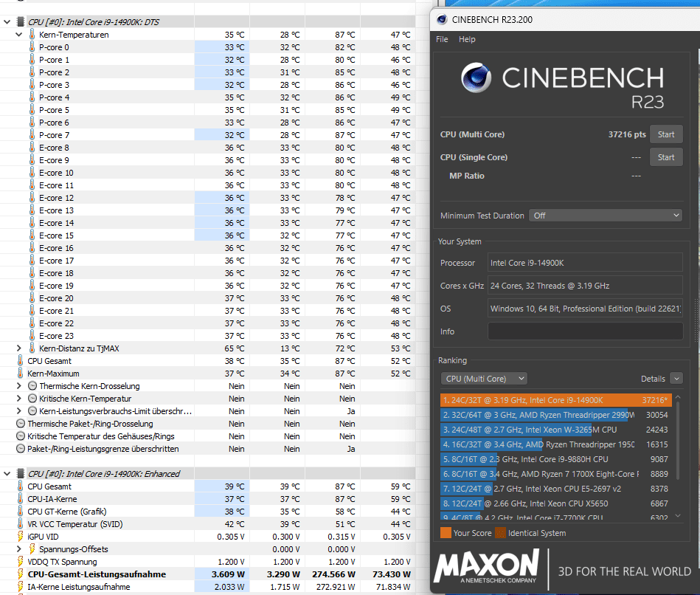Open Cinebench File menu

pos(442,39)
